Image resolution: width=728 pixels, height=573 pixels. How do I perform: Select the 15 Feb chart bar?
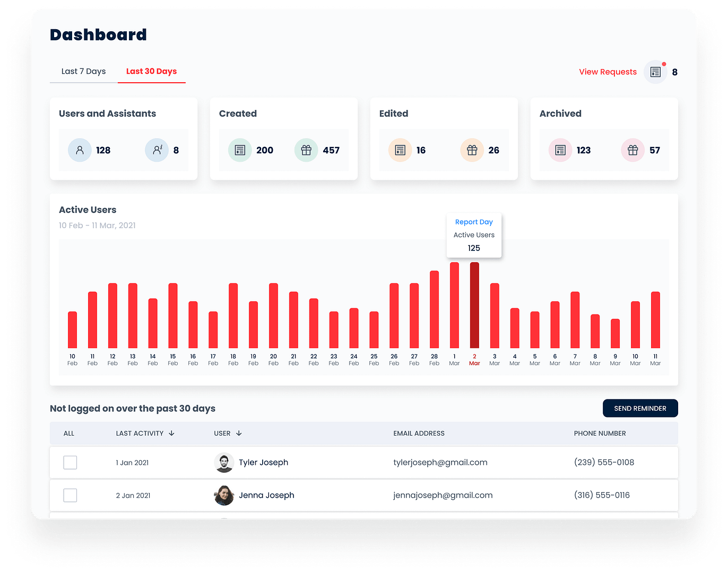[x=173, y=316]
